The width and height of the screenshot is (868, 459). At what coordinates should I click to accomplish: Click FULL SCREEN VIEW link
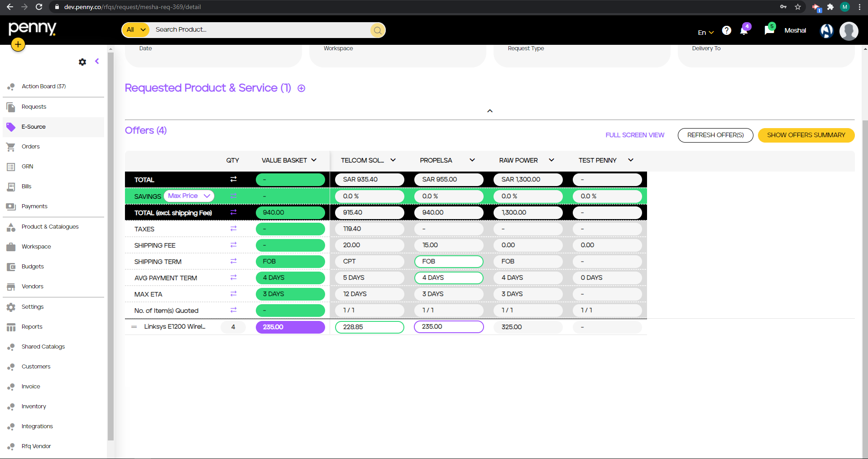[635, 135]
